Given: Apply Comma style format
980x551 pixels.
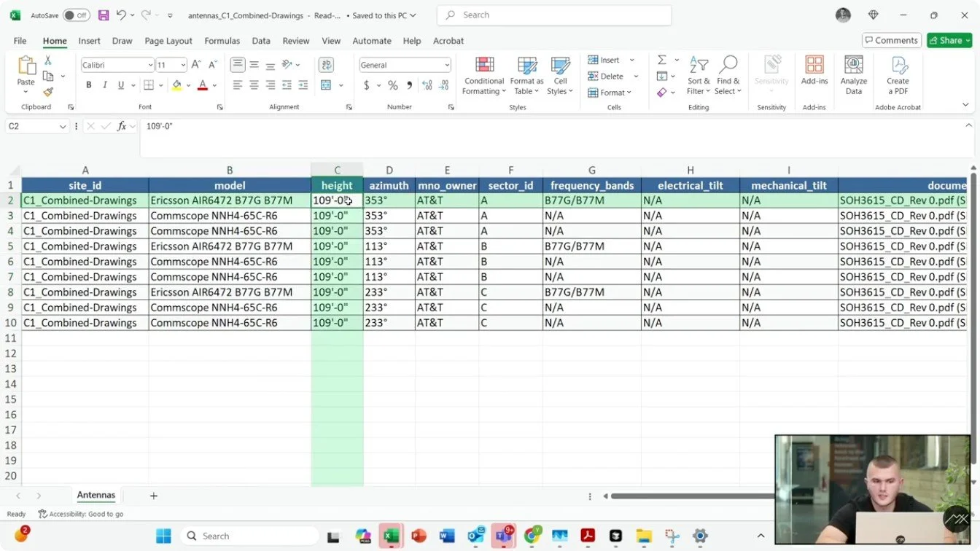Looking at the screenshot, I should click(409, 85).
